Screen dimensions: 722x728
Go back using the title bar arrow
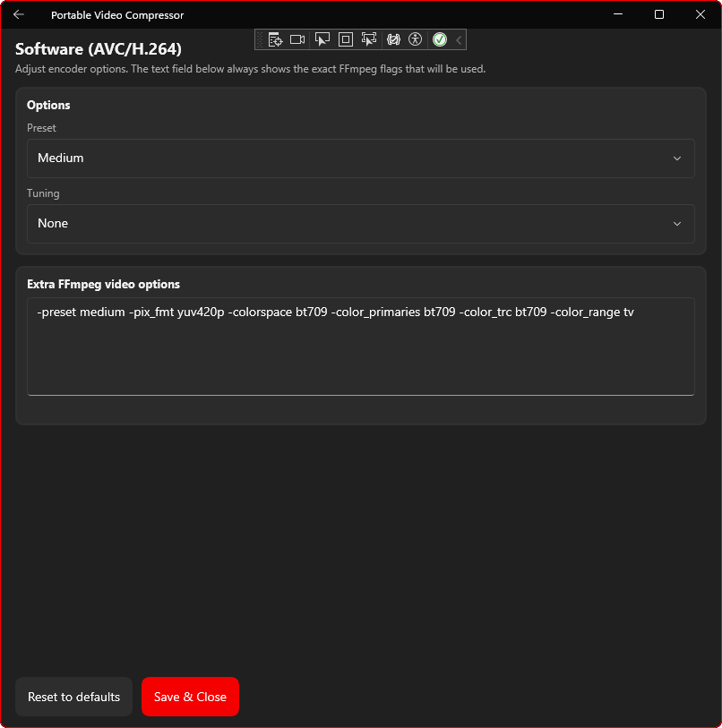click(x=19, y=15)
